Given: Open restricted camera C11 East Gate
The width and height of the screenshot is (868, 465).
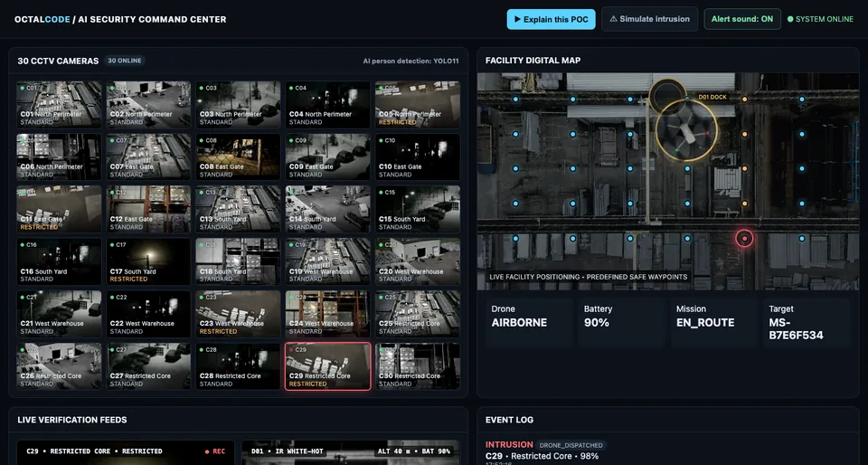Looking at the screenshot, I should pos(60,209).
